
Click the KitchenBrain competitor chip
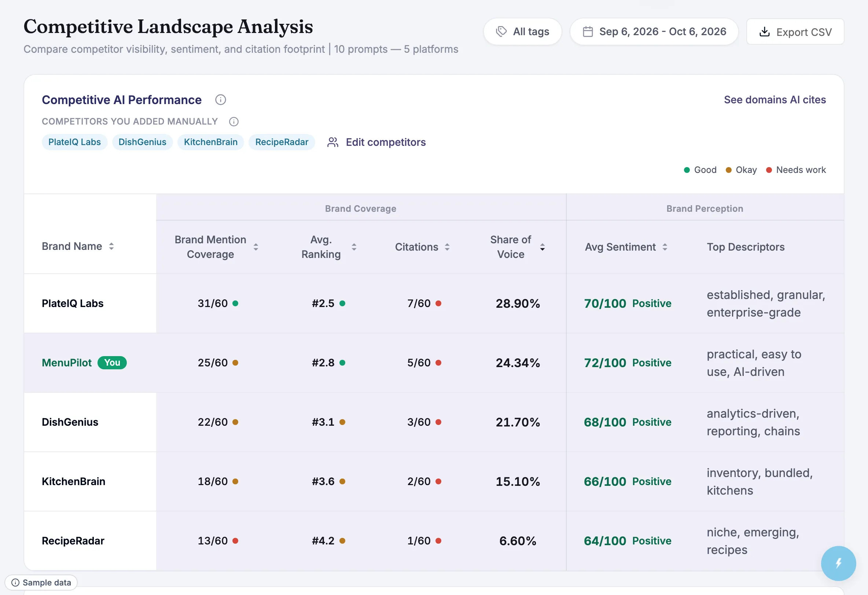[x=211, y=142]
